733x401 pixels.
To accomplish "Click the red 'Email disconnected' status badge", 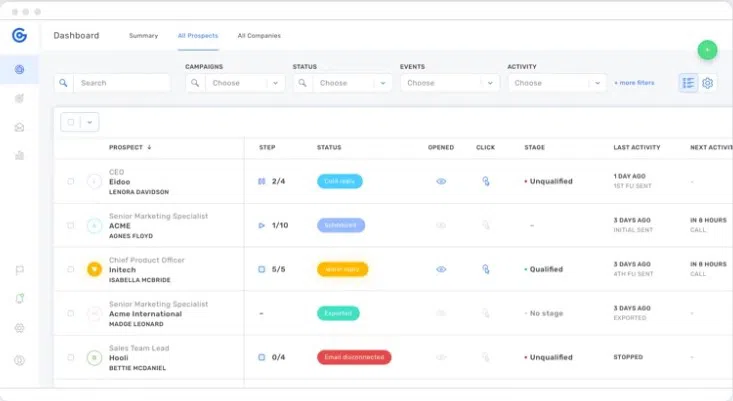I will tap(353, 357).
